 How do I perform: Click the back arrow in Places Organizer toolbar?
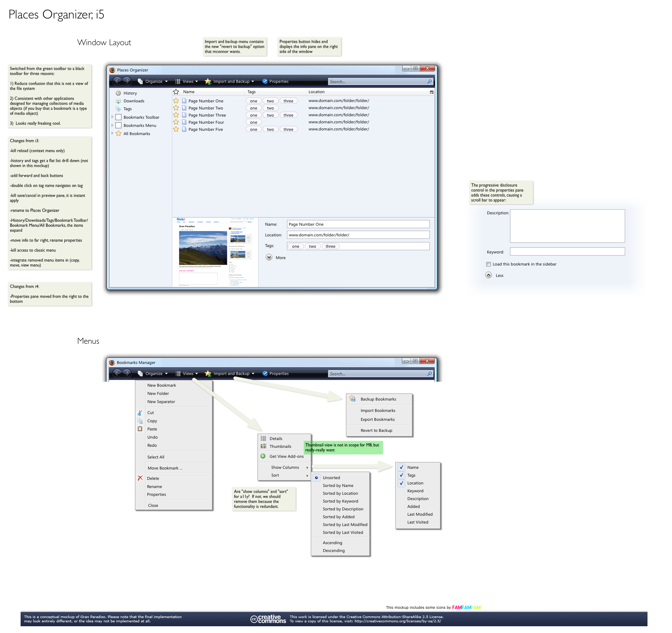pos(117,81)
